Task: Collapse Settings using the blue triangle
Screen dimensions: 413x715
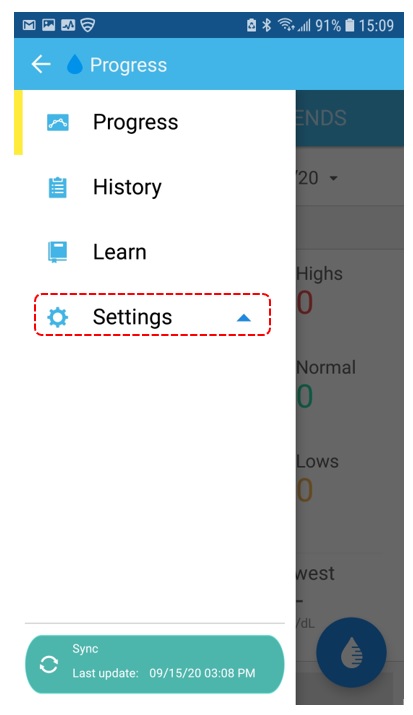Action: [x=244, y=318]
